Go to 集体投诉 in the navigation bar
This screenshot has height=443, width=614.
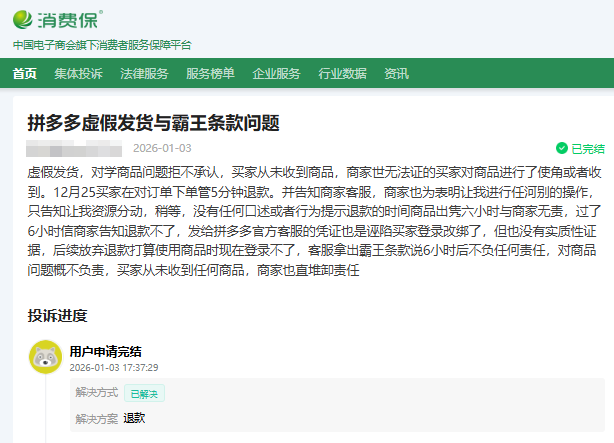coord(78,73)
